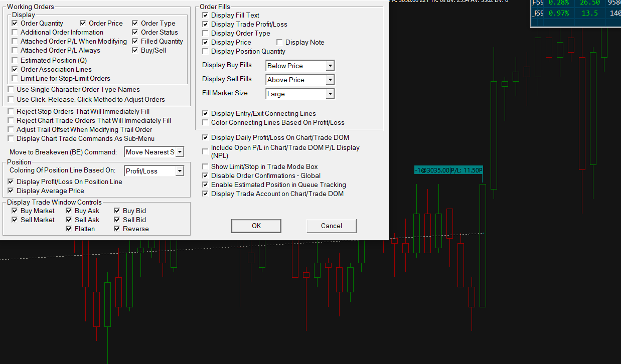Enable Adjust Trail Offset When Modifying

11,130
